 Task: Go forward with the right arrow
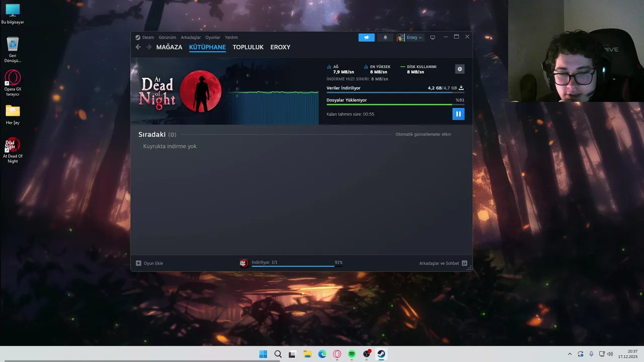tap(149, 47)
